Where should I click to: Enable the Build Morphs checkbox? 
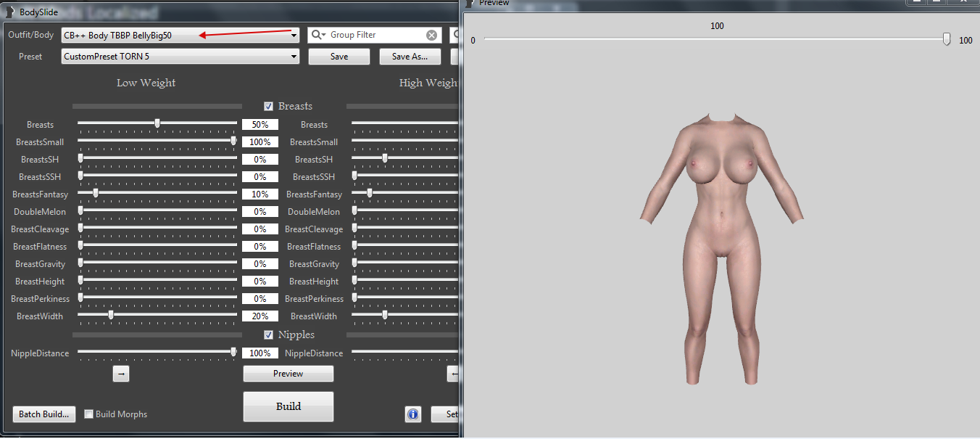89,414
